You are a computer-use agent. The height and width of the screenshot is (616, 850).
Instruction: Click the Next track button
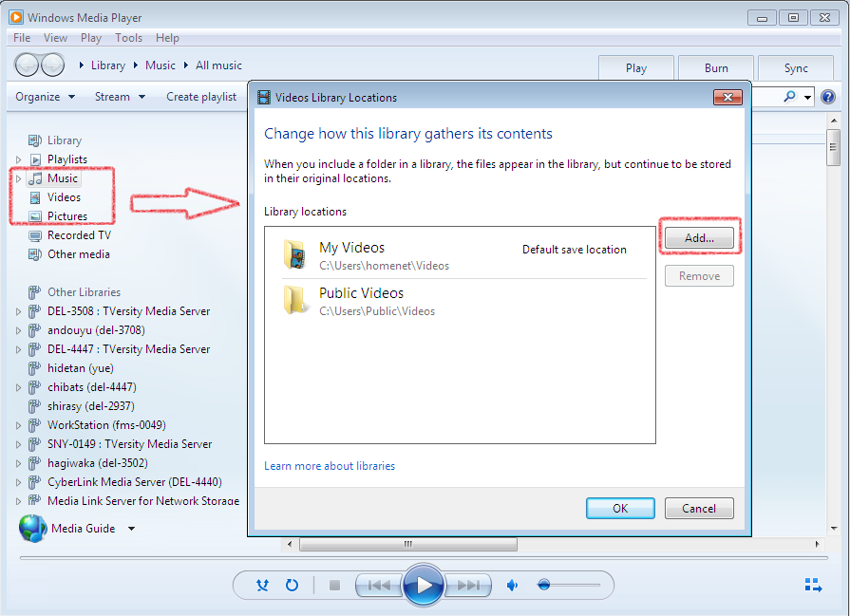pyautogui.click(x=468, y=585)
